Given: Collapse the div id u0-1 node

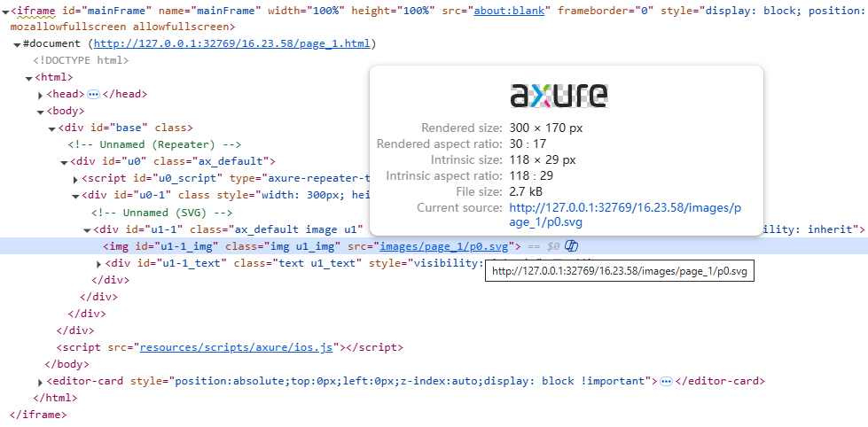Looking at the screenshot, I should coord(75,196).
